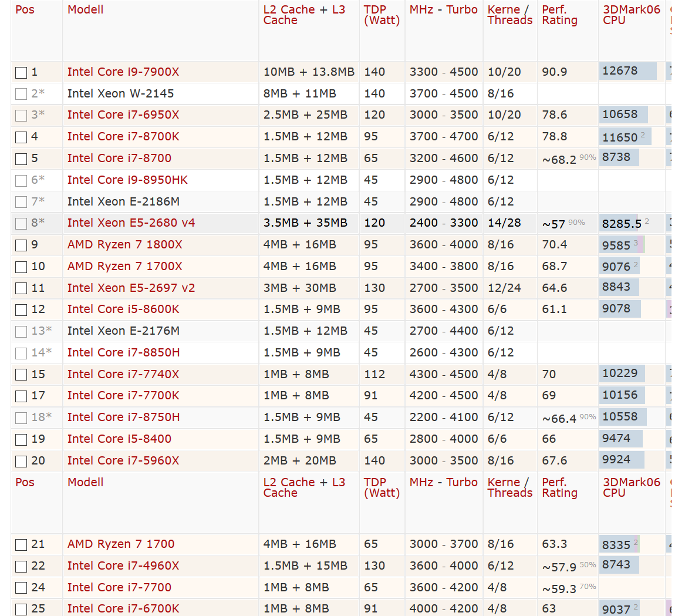Tick the checkbox for position 1
The height and width of the screenshot is (616, 685).
tap(21, 73)
